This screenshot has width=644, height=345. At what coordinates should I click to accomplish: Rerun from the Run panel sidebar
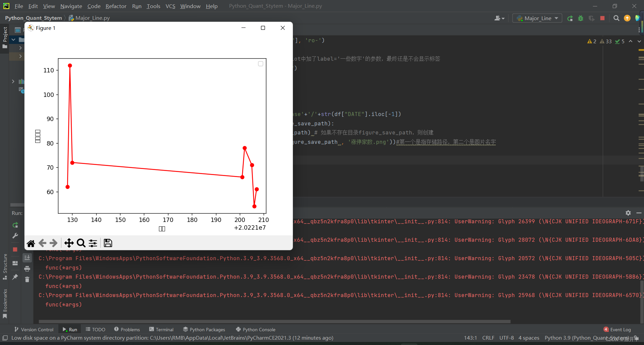15,225
